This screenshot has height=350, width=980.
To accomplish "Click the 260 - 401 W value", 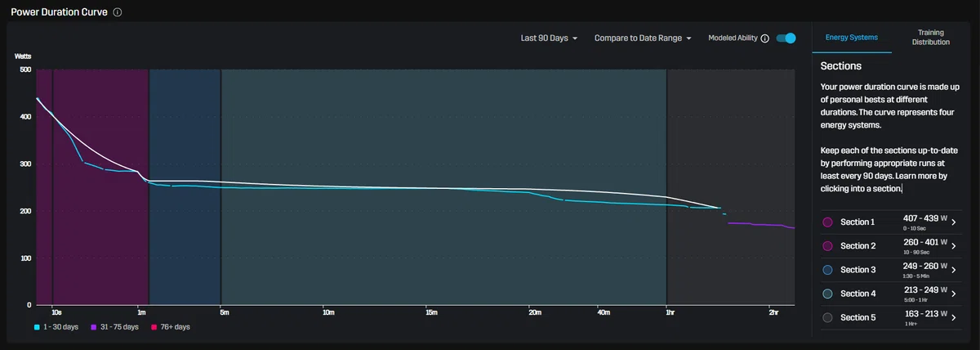I will (924, 243).
